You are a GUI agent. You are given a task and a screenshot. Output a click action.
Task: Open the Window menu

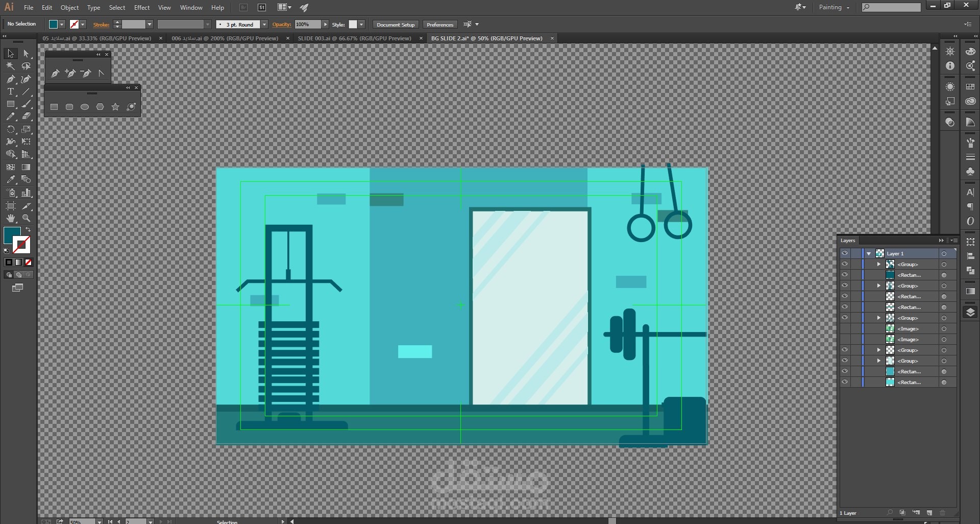pyautogui.click(x=191, y=8)
